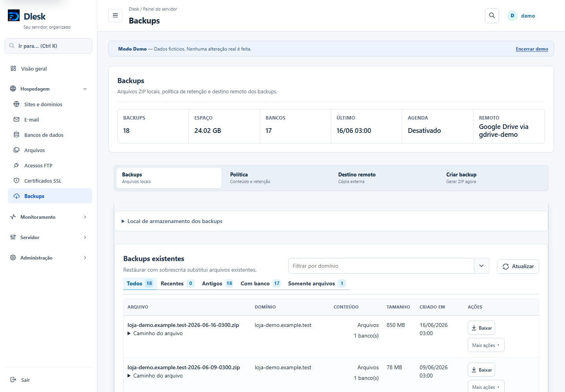Expand Local de armazenamento dos backups
565x392 pixels.
[x=172, y=221]
